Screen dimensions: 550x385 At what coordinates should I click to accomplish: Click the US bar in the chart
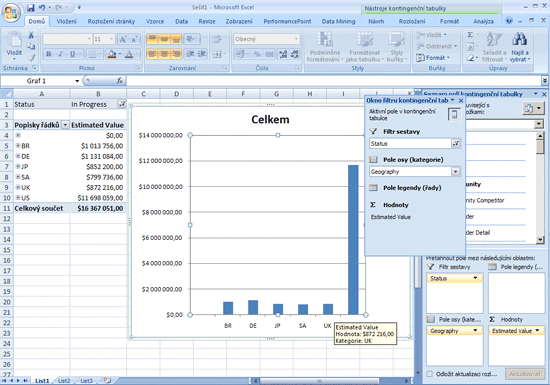[x=353, y=240]
